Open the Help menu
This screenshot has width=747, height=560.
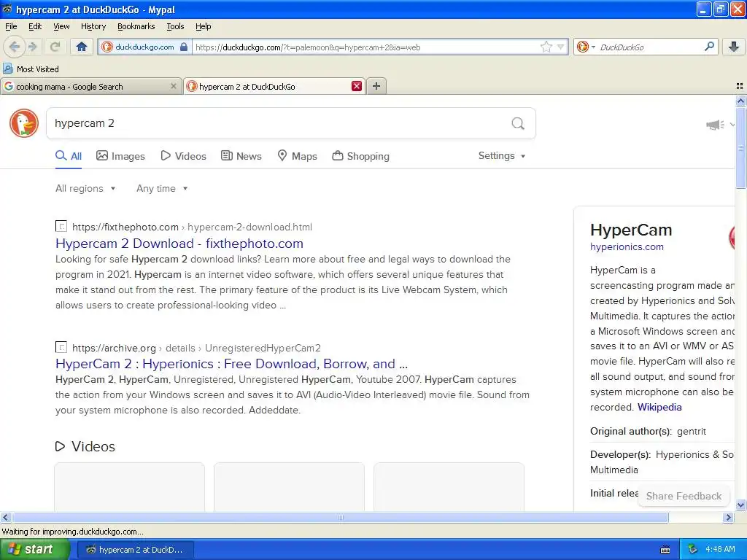point(203,26)
